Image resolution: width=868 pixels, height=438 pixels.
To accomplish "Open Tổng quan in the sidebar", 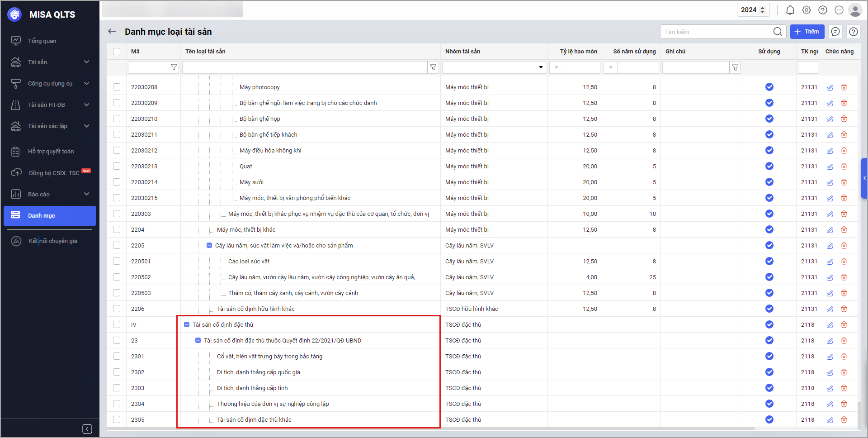I will (x=42, y=41).
